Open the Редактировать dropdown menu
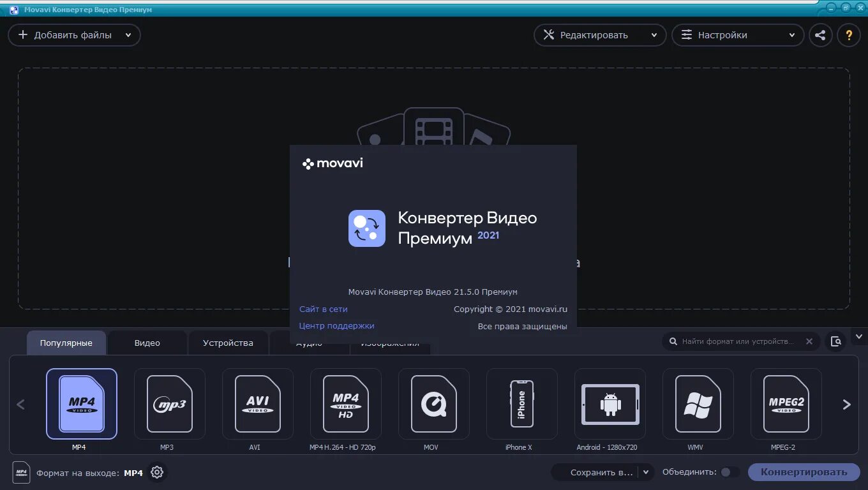 click(x=600, y=35)
